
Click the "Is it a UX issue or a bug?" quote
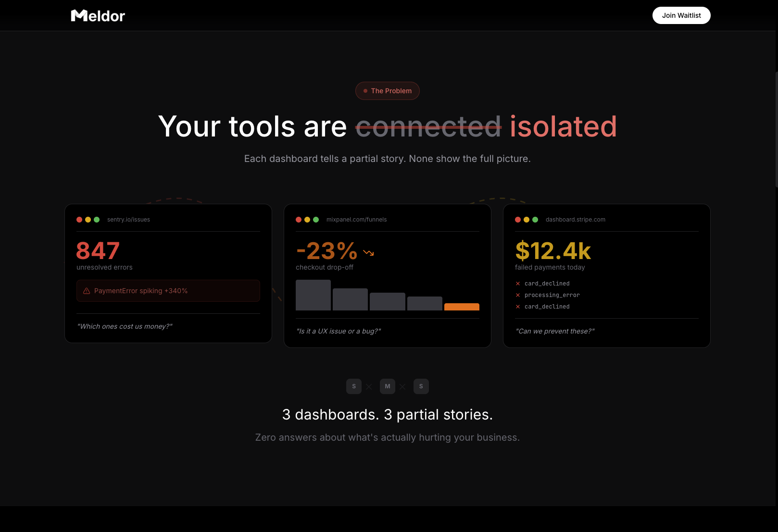pyautogui.click(x=339, y=331)
